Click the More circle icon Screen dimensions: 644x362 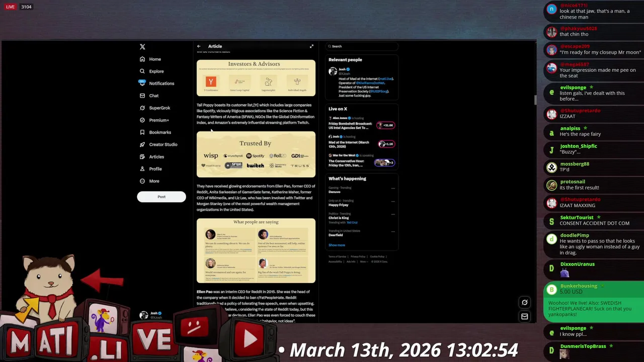[x=142, y=181]
